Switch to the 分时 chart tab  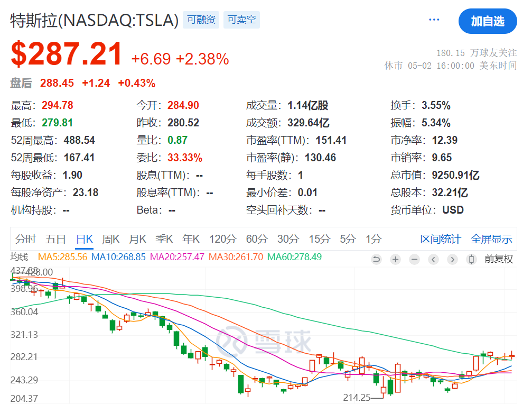(25, 239)
